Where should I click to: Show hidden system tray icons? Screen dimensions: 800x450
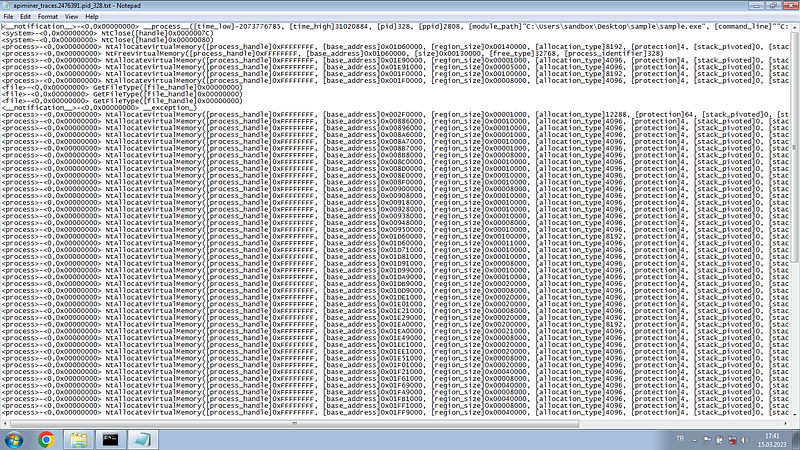[694, 440]
